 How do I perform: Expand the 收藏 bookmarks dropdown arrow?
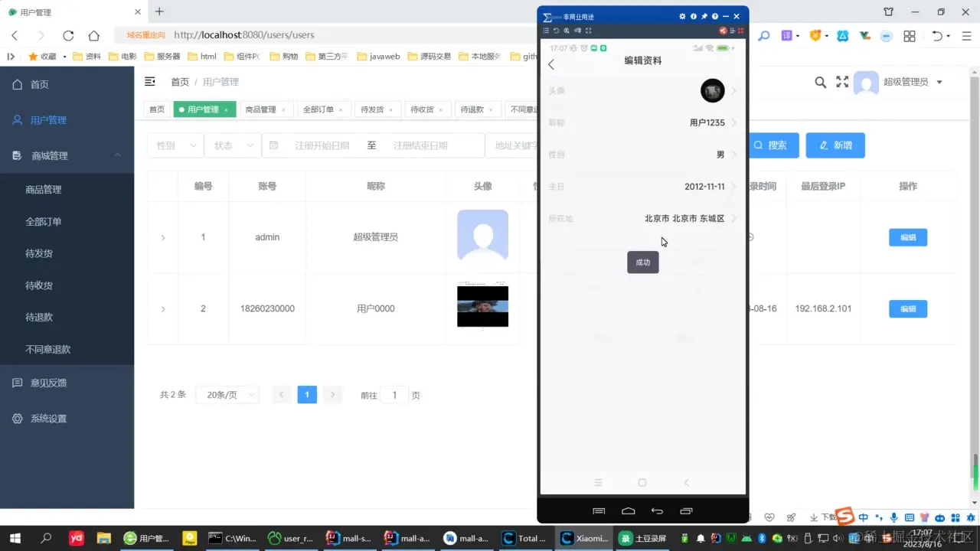(64, 57)
